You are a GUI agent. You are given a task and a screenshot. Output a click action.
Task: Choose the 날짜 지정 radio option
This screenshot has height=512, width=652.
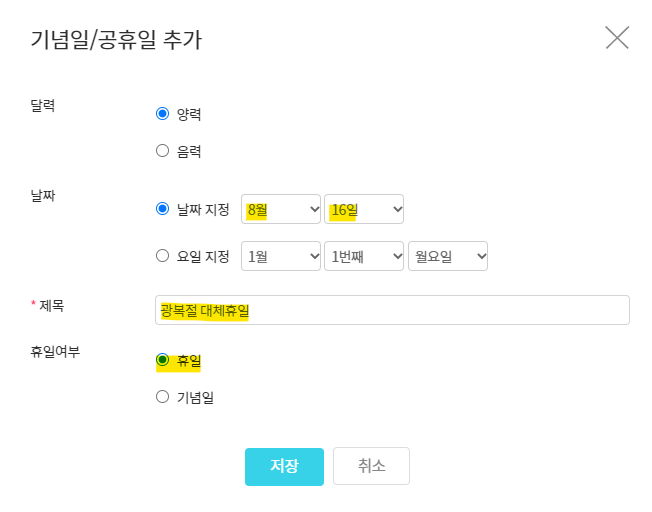[x=163, y=209]
